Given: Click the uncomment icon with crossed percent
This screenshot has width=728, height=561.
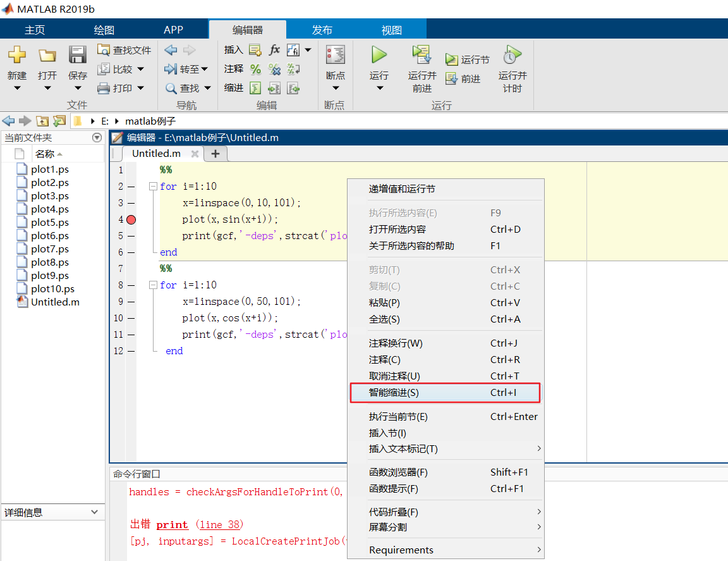Looking at the screenshot, I should tap(274, 69).
